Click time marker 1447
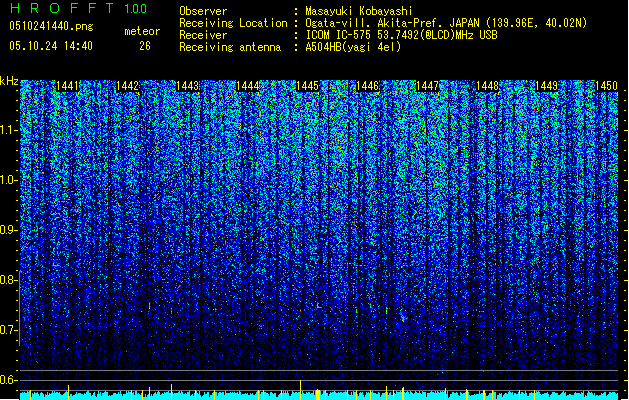The image size is (629, 400). 428,86
